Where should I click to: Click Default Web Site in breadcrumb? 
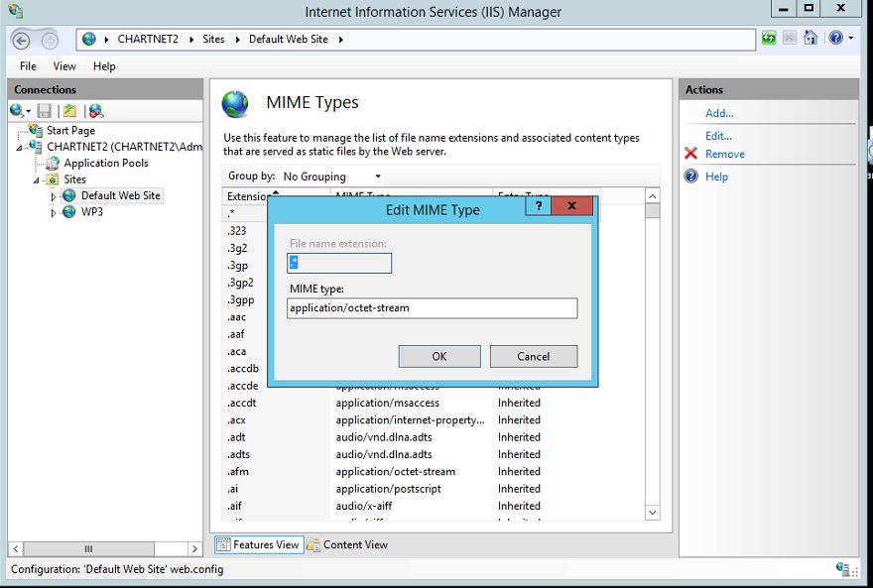289,39
